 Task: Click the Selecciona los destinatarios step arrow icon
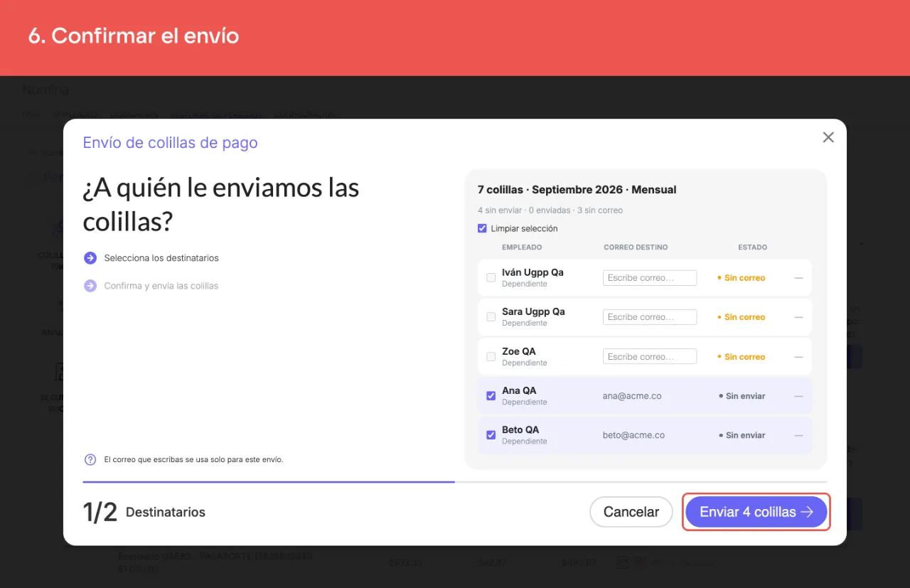click(90, 258)
